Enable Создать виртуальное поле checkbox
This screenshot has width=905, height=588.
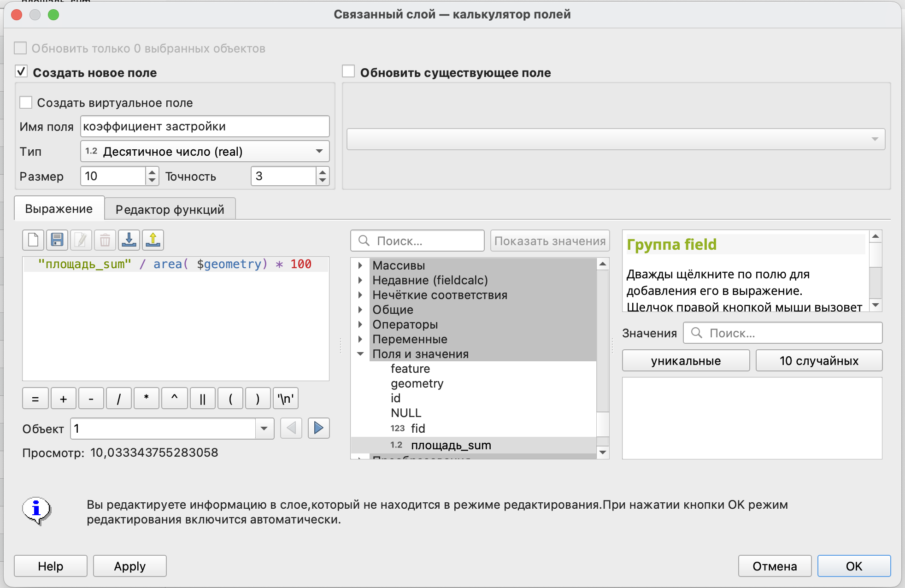coord(26,102)
